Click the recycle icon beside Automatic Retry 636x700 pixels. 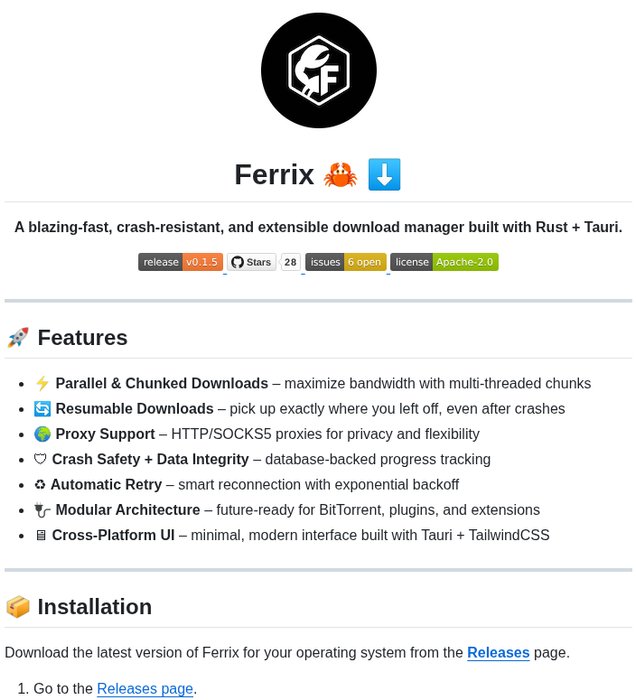click(40, 484)
